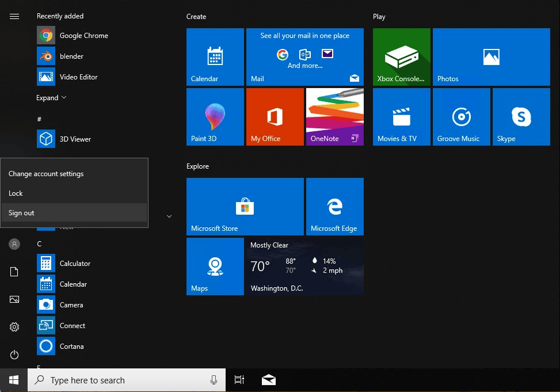Click the Task View taskbar icon
The image size is (560, 392).
(239, 380)
